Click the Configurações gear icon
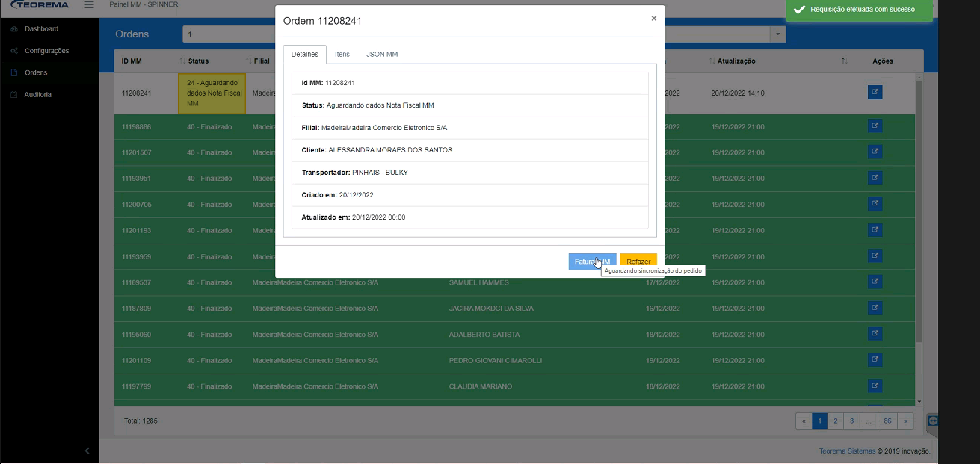The image size is (980, 464). [x=14, y=51]
